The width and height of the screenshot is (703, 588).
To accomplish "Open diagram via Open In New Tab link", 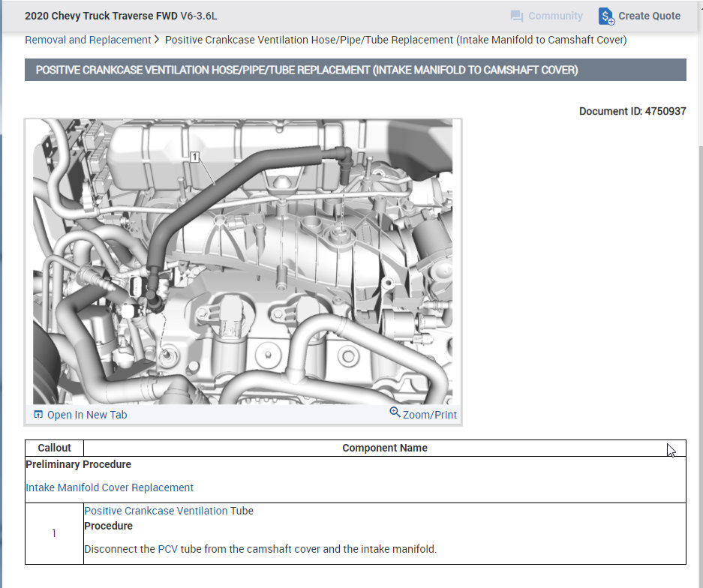I will [x=87, y=415].
